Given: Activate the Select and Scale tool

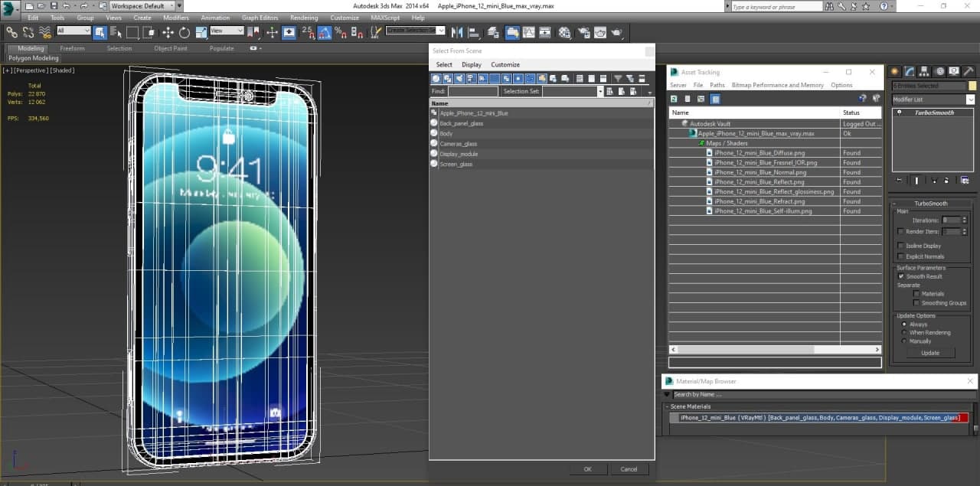Looking at the screenshot, I should tap(201, 32).
